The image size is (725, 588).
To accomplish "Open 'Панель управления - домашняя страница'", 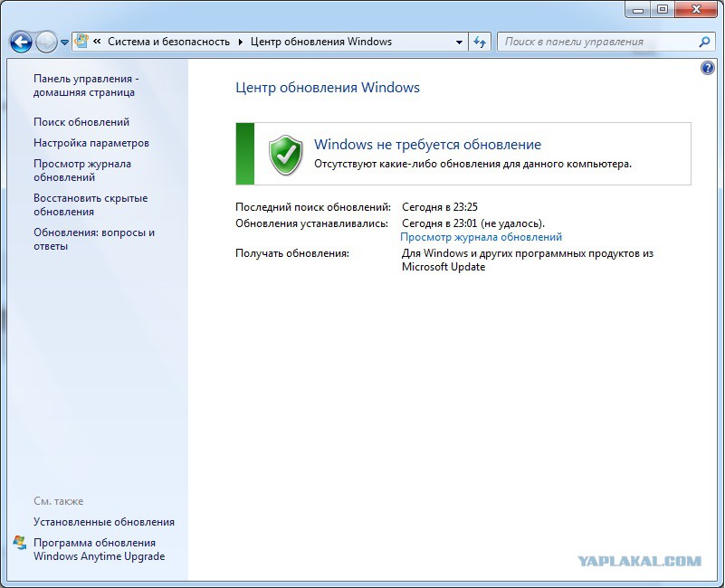I will [x=86, y=86].
